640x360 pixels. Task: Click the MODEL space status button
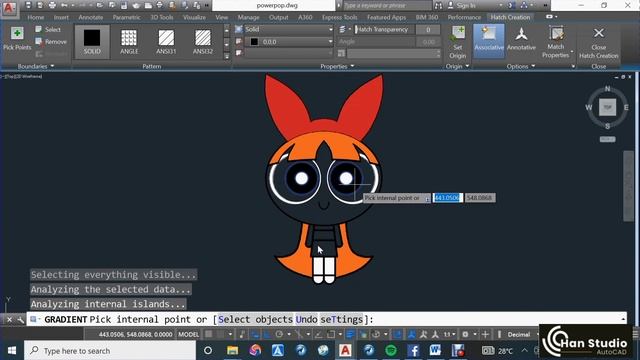point(189,334)
